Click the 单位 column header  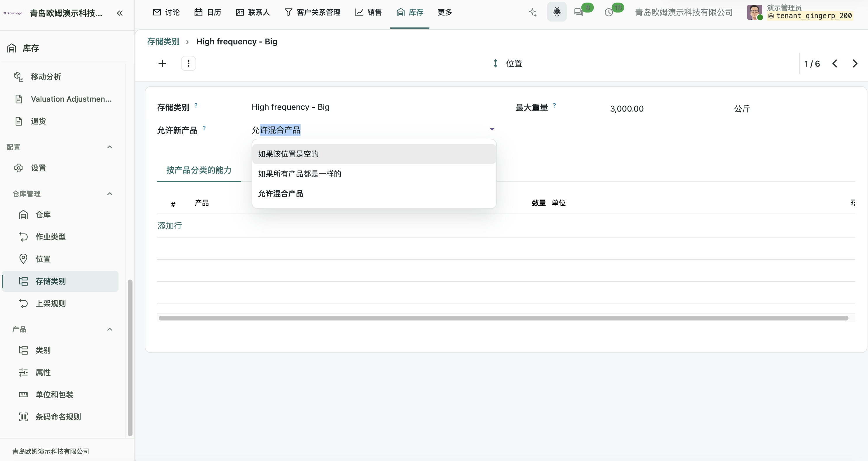coord(558,203)
